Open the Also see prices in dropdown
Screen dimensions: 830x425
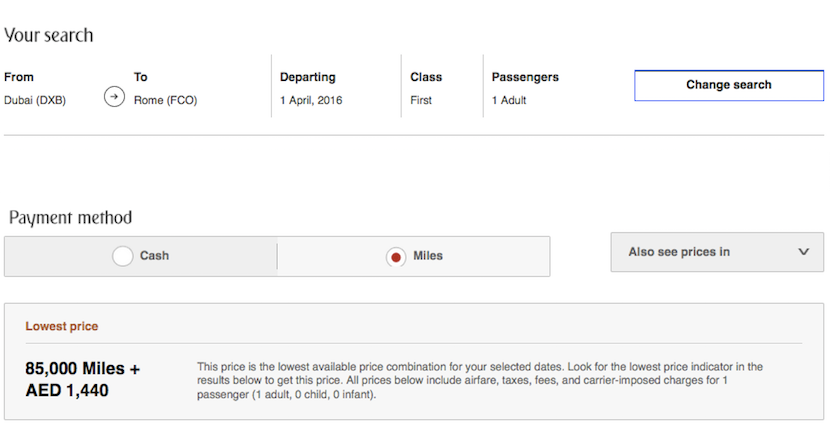click(717, 252)
